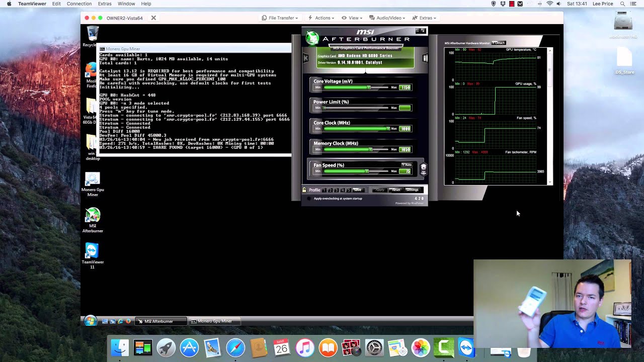Toggle Apply overclocking at system startup

pyautogui.click(x=309, y=199)
